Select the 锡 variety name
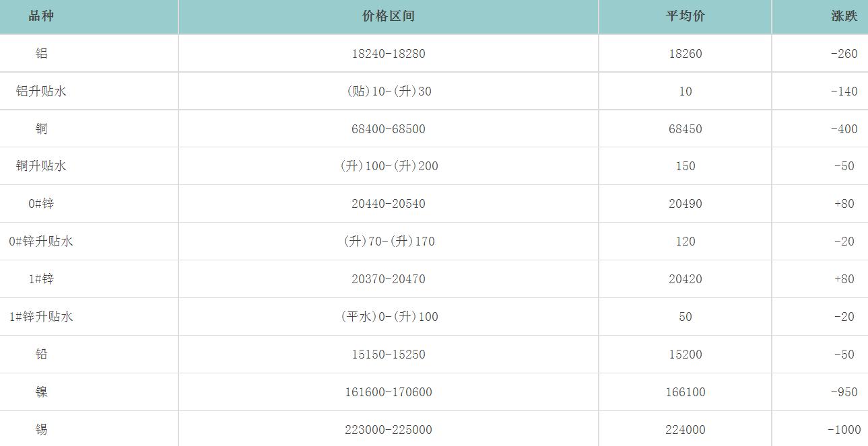This screenshot has width=868, height=446. point(42,430)
